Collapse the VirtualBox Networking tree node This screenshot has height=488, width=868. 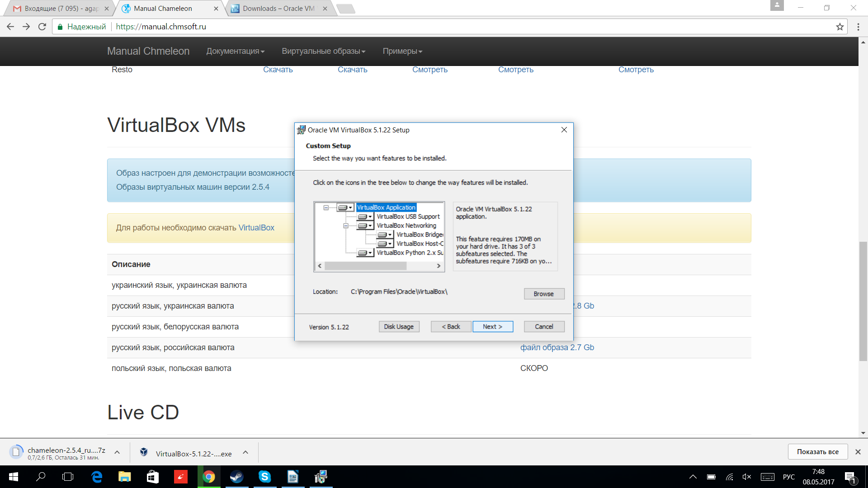tap(346, 225)
